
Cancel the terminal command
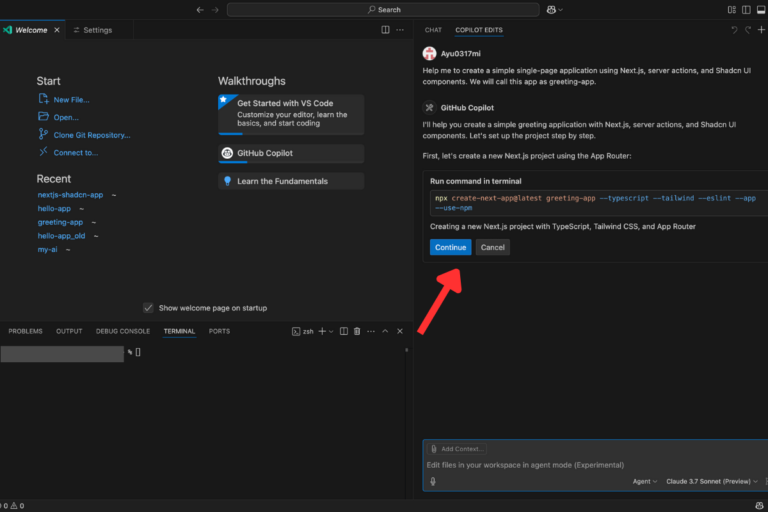click(x=492, y=247)
